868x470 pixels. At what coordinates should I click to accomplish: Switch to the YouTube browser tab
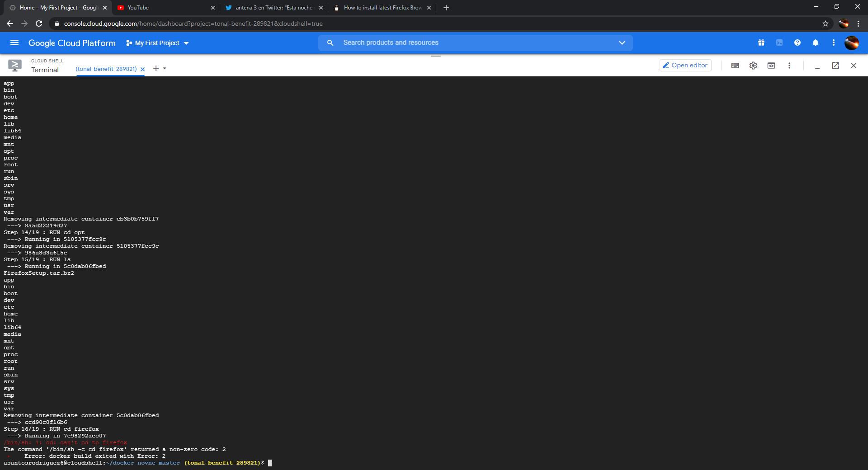[137, 7]
